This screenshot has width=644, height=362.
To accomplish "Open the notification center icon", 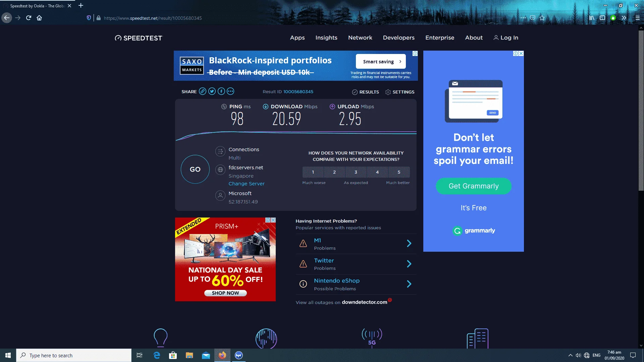I will coord(633,355).
